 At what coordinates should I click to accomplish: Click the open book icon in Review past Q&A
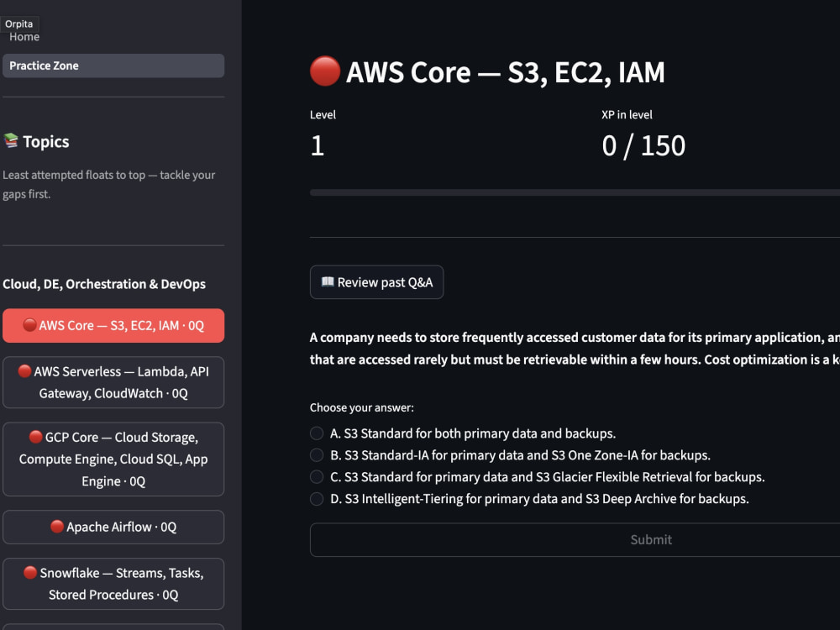pyautogui.click(x=328, y=281)
